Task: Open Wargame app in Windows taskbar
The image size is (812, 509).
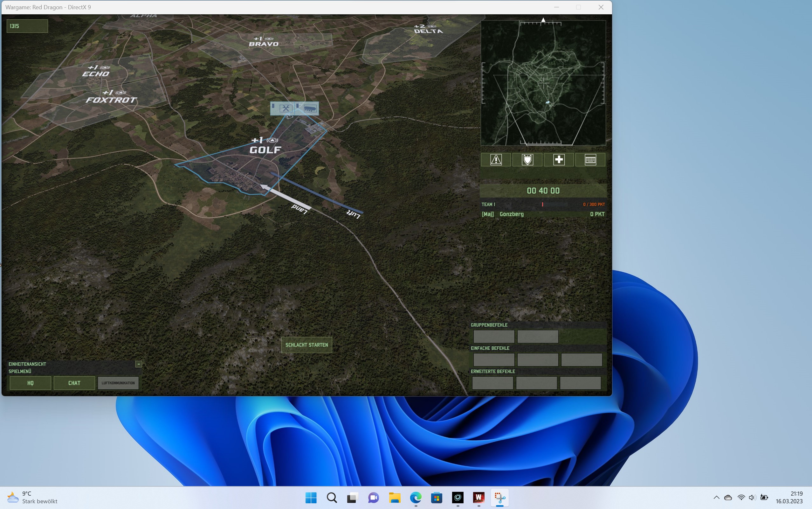Action: pyautogui.click(x=478, y=498)
